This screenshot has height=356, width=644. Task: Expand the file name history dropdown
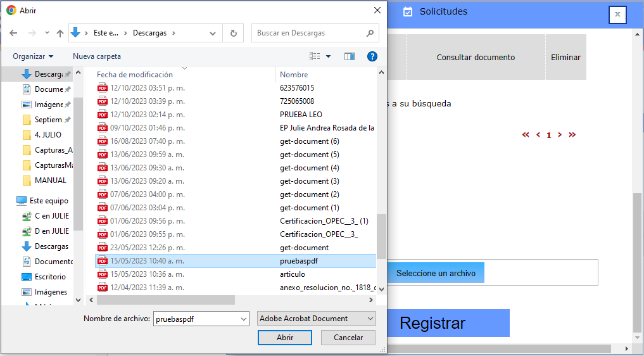(244, 319)
